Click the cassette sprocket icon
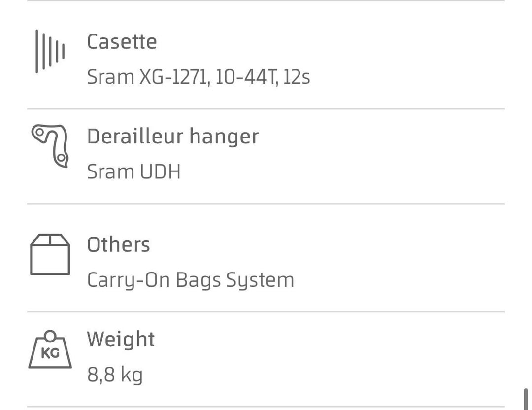532x410 pixels. (x=50, y=51)
